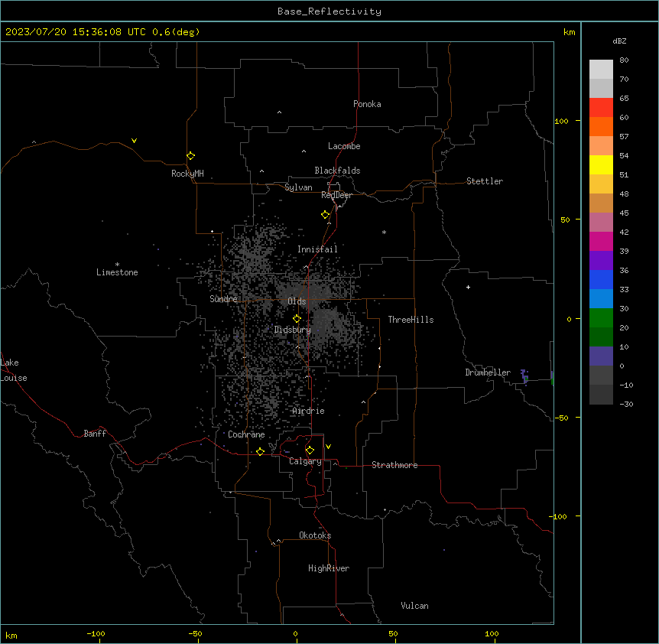The width and height of the screenshot is (659, 644).
Task: Click the purple 36–39 dBZ legend swatch
Action: (x=601, y=261)
